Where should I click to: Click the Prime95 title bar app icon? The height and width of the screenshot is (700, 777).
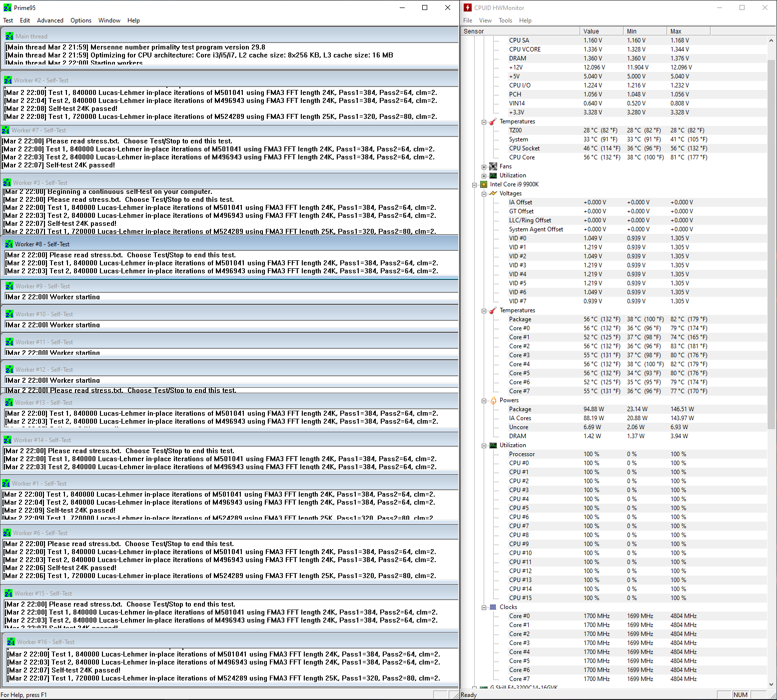click(7, 7)
